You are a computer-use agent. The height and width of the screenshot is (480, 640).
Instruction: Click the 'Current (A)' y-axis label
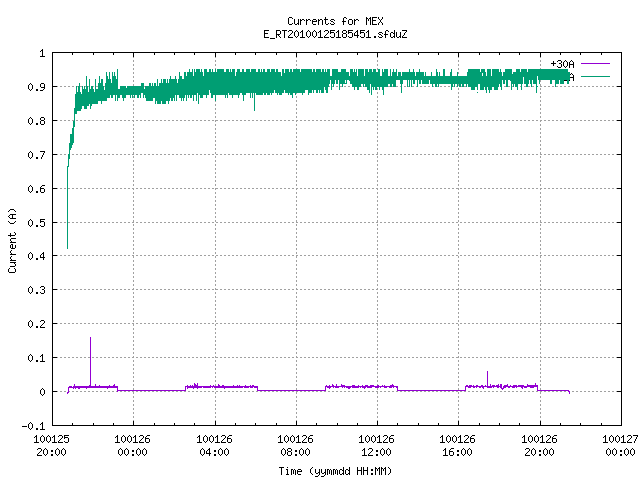(12, 240)
